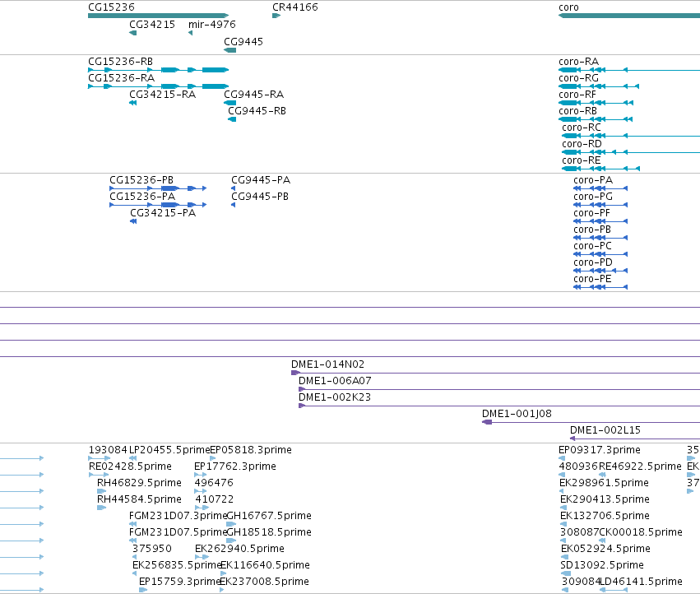Select the CG9445-PB protein feature
This screenshot has width=700, height=594.
click(x=233, y=205)
